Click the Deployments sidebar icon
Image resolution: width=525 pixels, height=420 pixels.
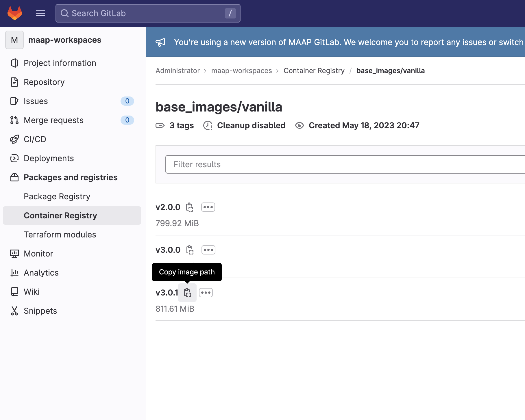(14, 158)
